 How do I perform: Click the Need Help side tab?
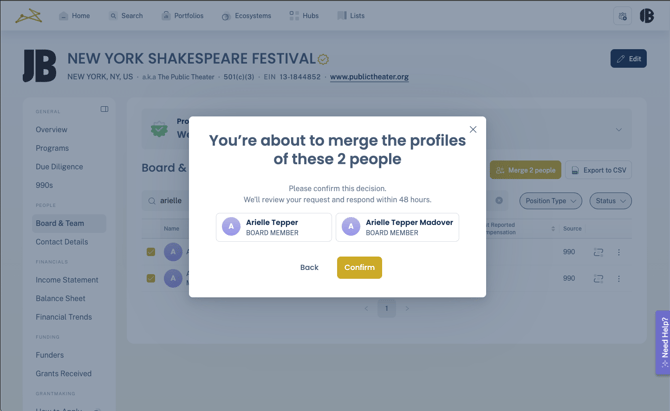(663, 343)
